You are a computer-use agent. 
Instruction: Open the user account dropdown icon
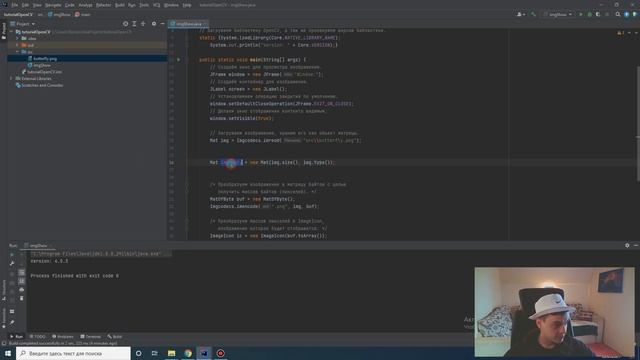click(521, 14)
